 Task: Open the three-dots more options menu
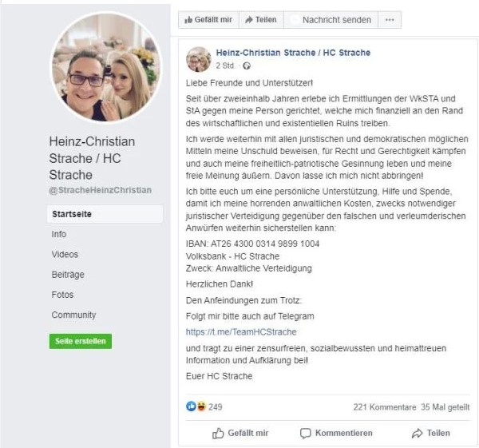[389, 20]
